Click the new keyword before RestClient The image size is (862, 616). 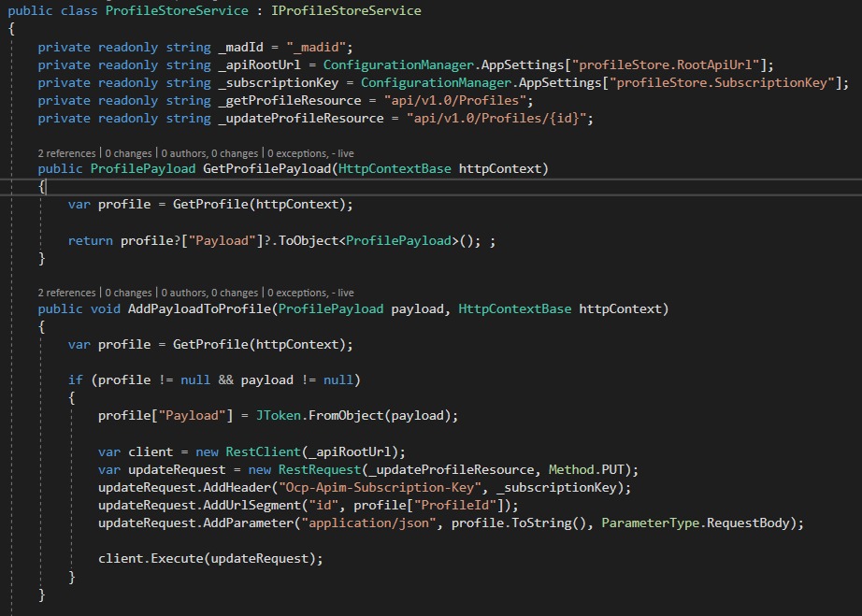207,451
